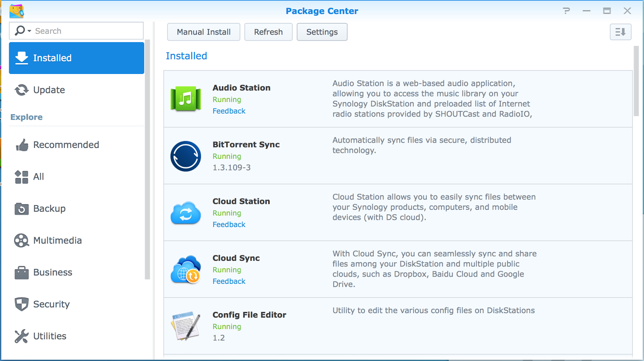644x361 pixels.
Task: Click Running status under Config File Editor
Action: [x=227, y=326]
